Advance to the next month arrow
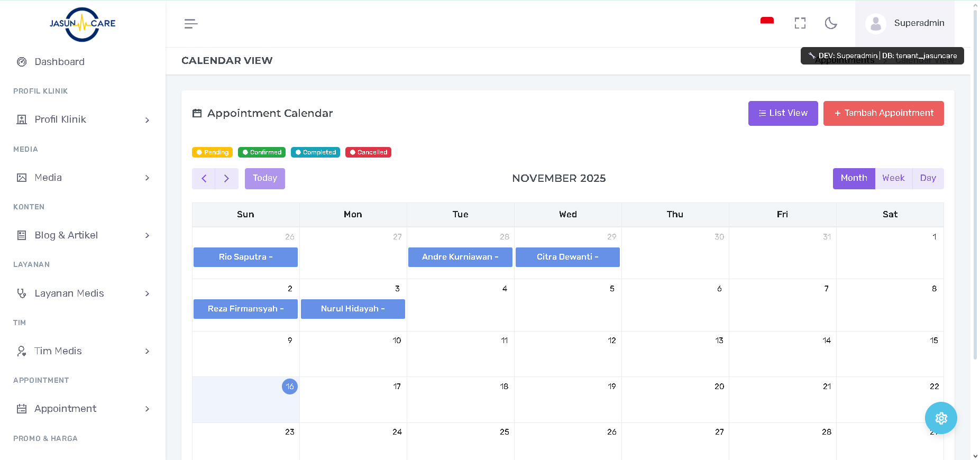The width and height of the screenshot is (980, 460). 227,179
